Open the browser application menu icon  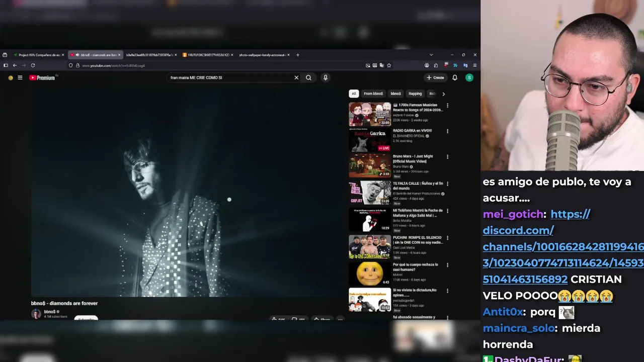(475, 65)
